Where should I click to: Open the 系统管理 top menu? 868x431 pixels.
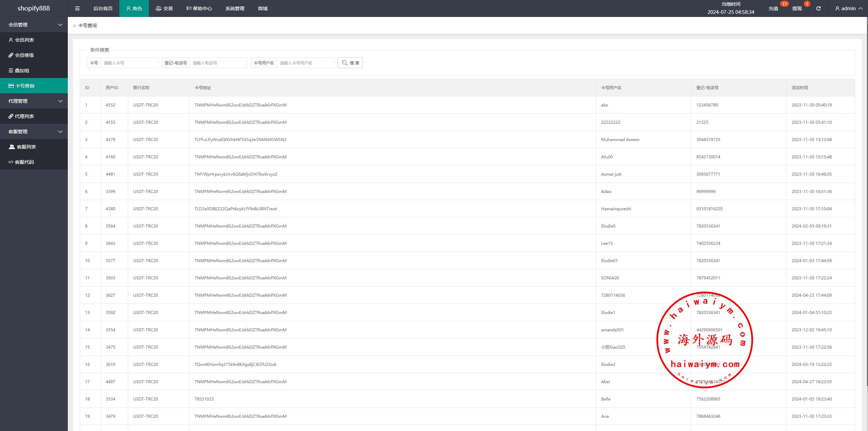pyautogui.click(x=235, y=8)
